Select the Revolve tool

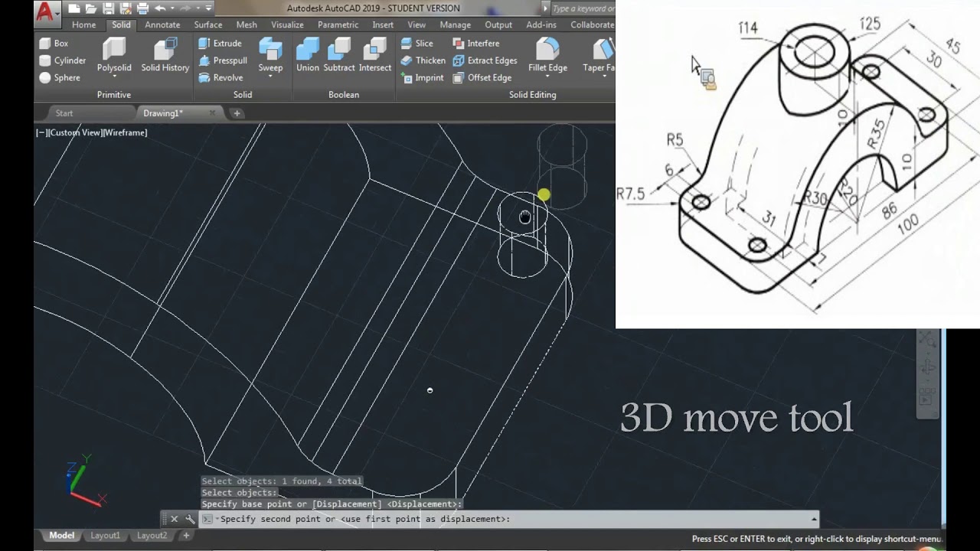pos(220,77)
